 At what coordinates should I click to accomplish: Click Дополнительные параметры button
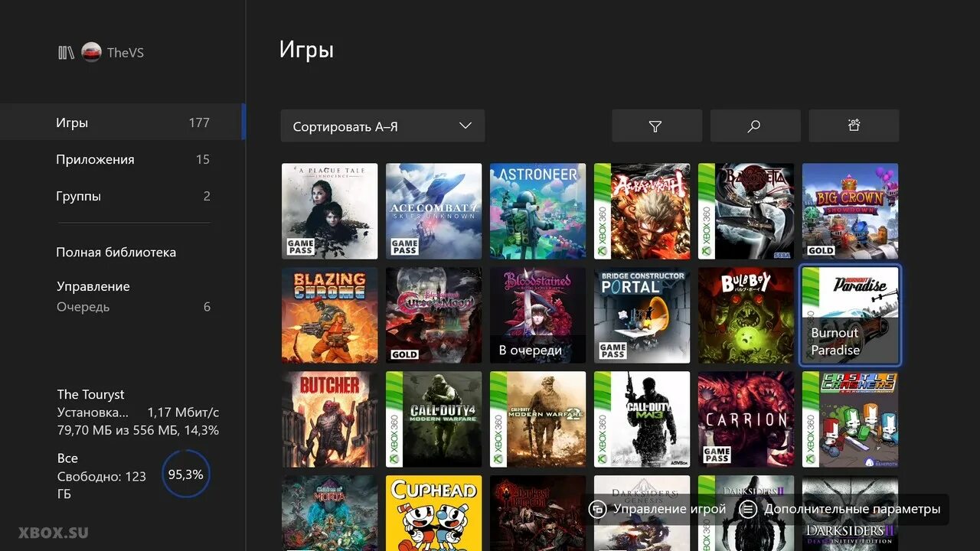coord(841,509)
